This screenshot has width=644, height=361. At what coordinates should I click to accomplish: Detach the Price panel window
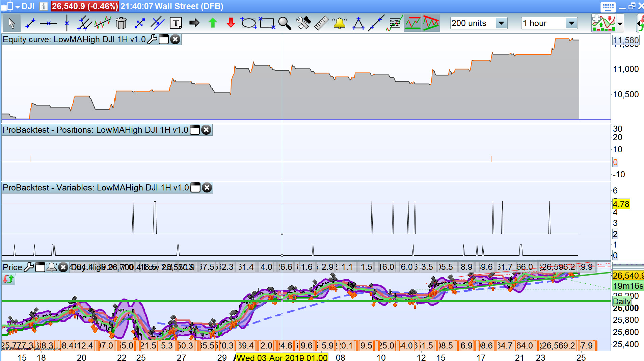(x=40, y=267)
